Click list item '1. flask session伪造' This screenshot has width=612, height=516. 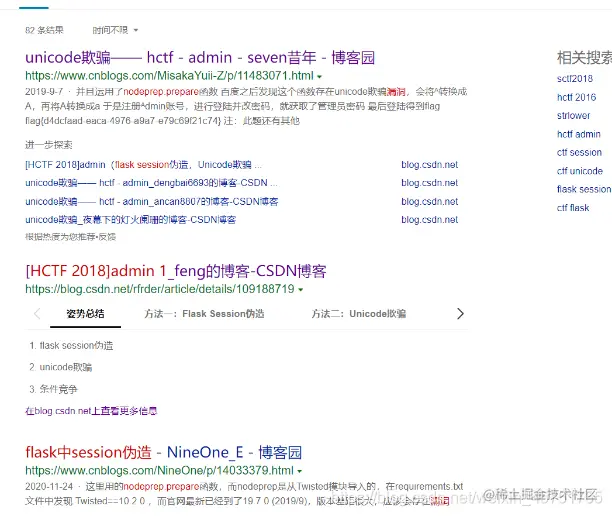click(71, 346)
